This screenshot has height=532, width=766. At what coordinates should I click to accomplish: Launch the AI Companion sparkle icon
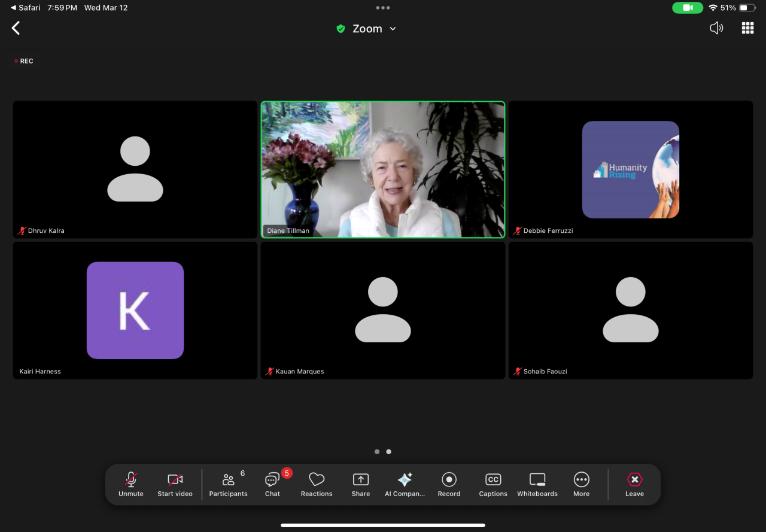405,484
